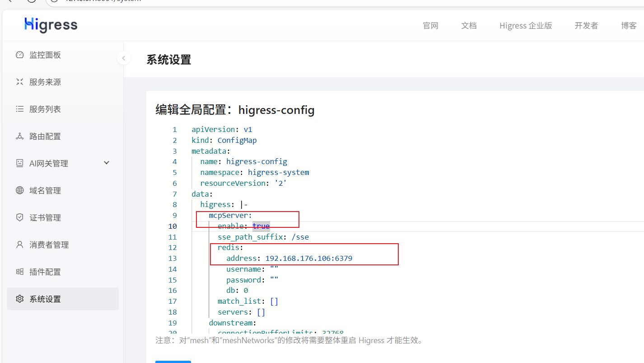Screen dimensions: 644x363
Task: Open the 官网 navigation item
Action: coord(430,26)
